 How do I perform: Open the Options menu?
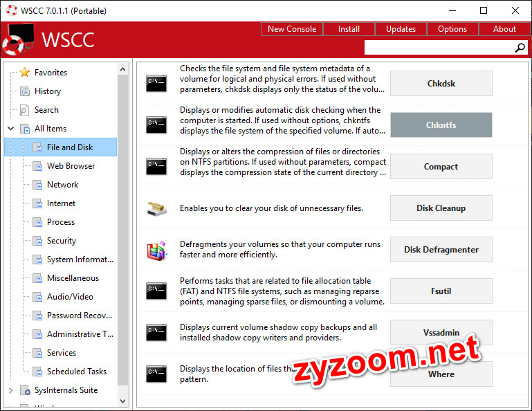(x=452, y=29)
